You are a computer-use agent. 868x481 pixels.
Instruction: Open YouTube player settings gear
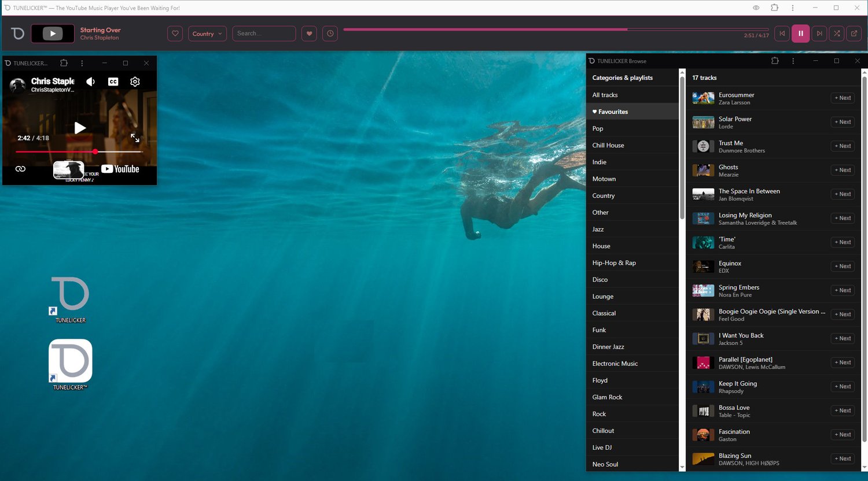tap(135, 82)
